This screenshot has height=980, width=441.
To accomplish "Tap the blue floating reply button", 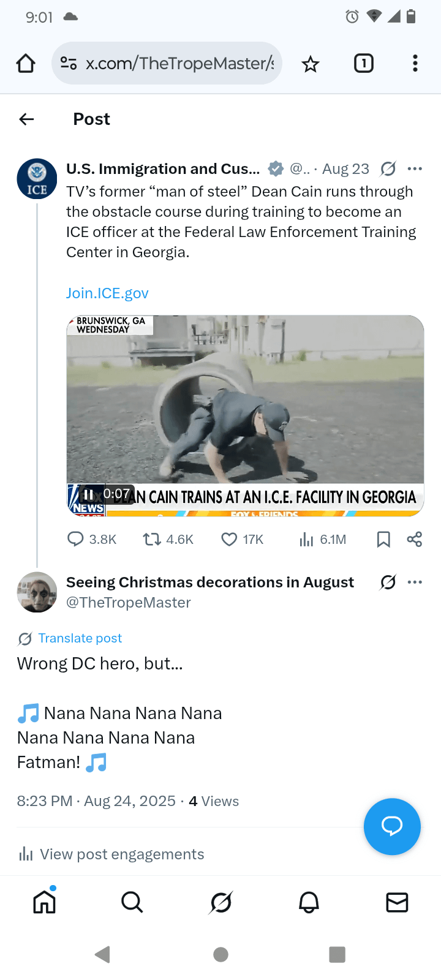I will [392, 826].
